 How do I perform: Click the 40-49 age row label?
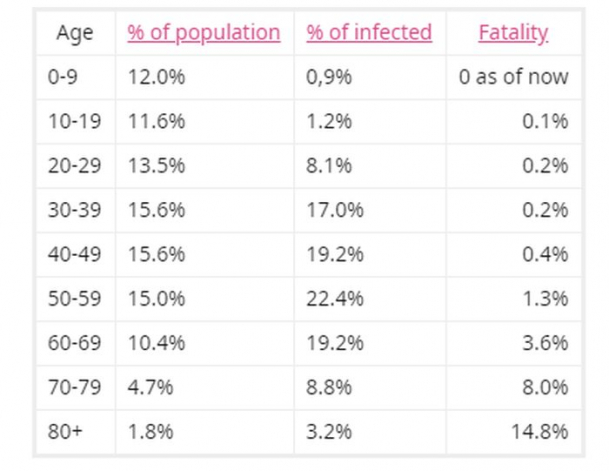75,254
